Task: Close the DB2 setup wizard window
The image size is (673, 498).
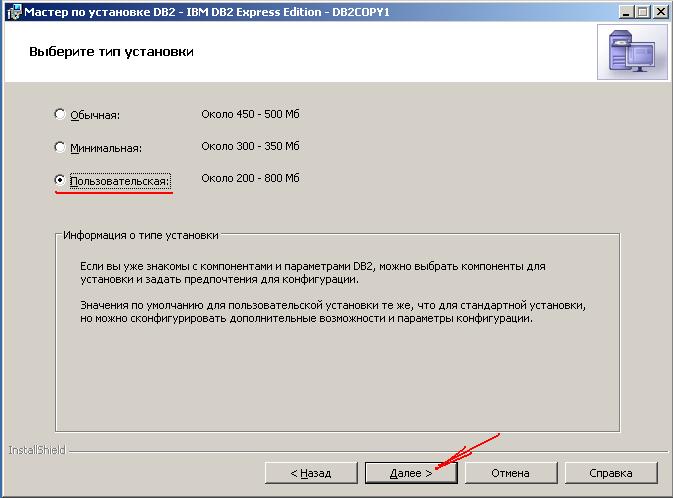Action: [x=660, y=12]
